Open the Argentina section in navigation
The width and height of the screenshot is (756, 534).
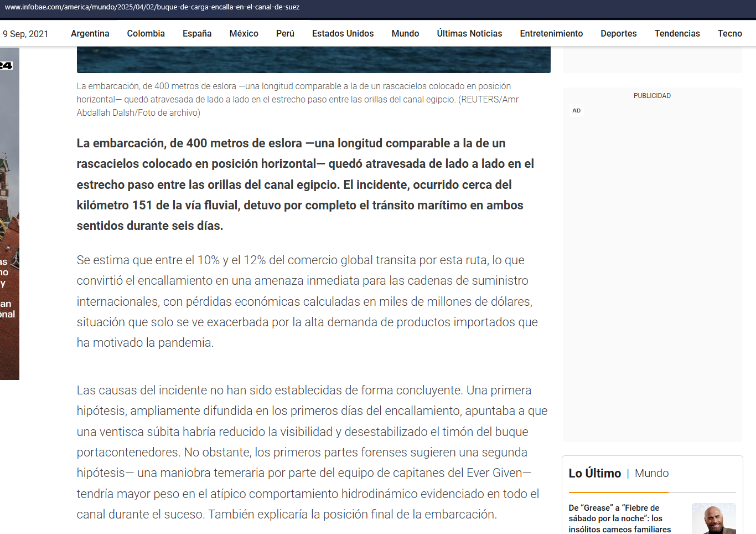90,33
